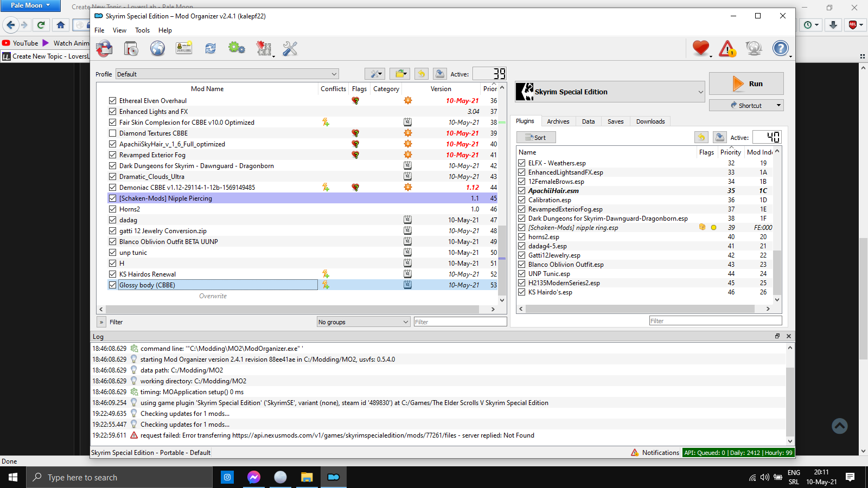Click the install mod from archive icon
Image resolution: width=868 pixels, height=488 pixels.
point(131,49)
